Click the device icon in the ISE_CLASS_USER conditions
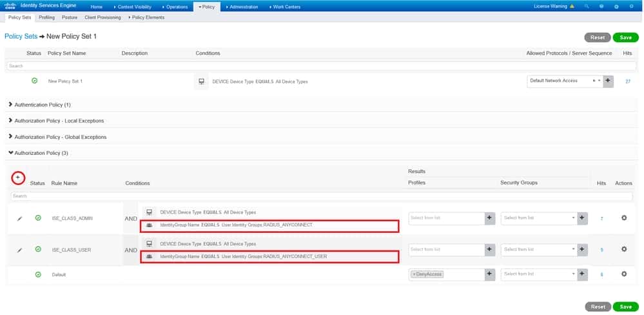This screenshot has width=644, height=315. 150,244
